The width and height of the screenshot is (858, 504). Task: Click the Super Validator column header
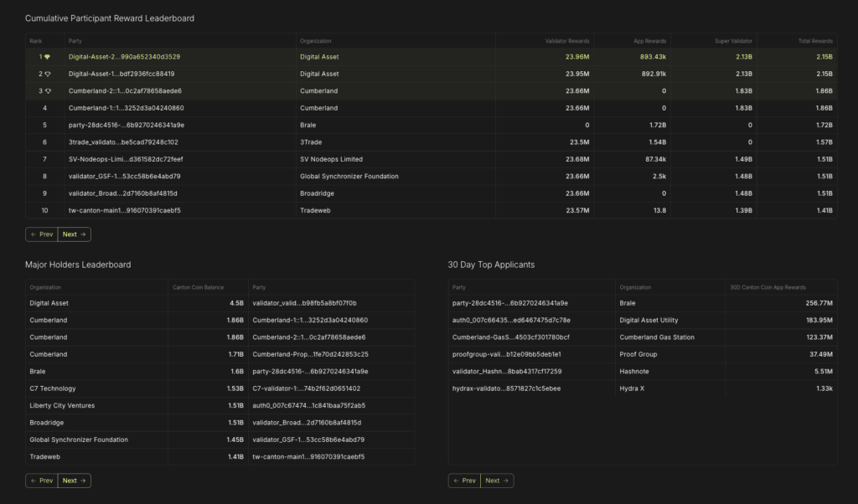point(733,41)
